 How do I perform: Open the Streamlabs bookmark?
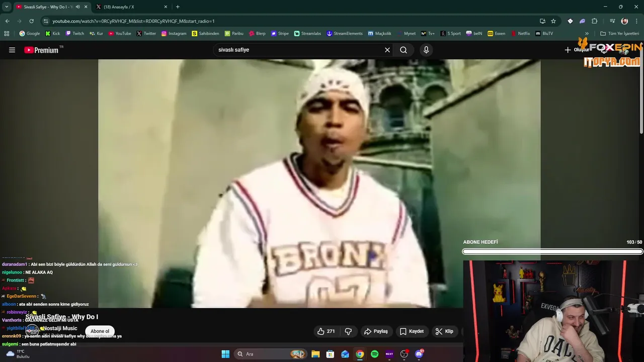[x=308, y=34]
